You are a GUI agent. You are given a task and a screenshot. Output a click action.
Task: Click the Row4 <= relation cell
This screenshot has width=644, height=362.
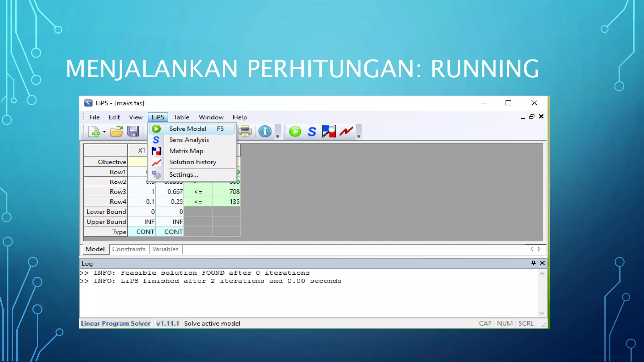[x=198, y=202]
